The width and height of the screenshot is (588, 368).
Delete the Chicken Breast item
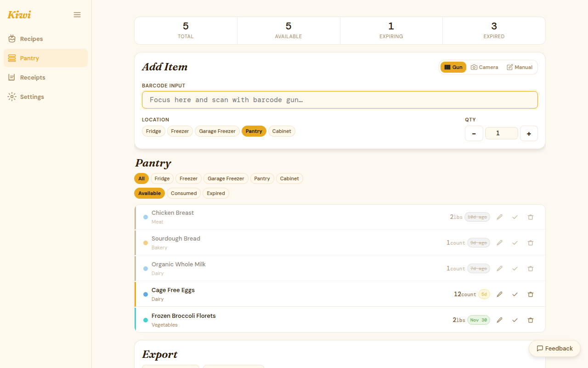pos(531,217)
